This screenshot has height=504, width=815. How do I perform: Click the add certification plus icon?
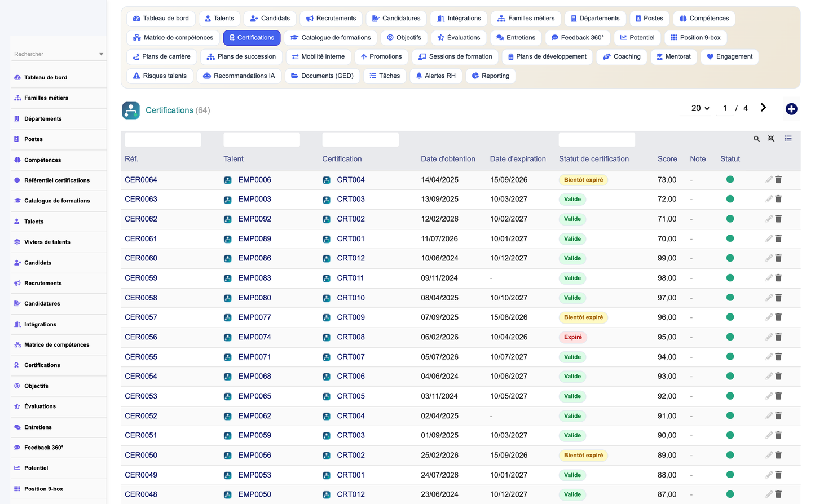791,109
